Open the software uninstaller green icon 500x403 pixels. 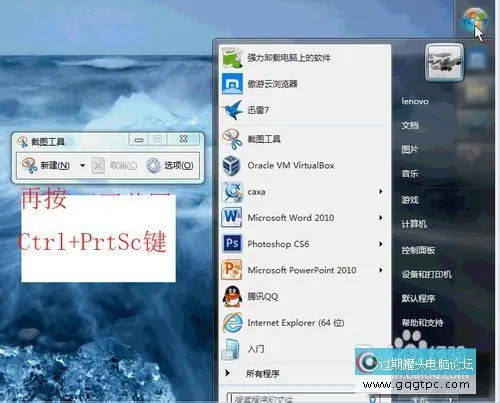(x=232, y=57)
